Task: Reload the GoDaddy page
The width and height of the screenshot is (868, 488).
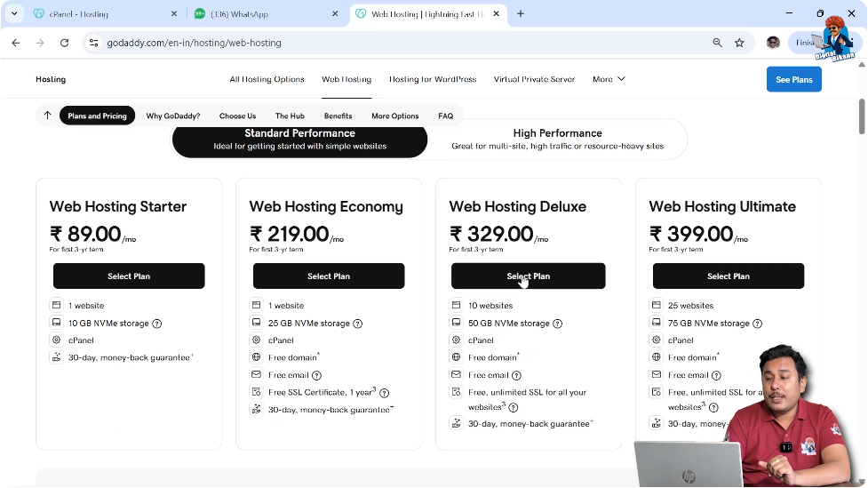Action: click(x=64, y=43)
